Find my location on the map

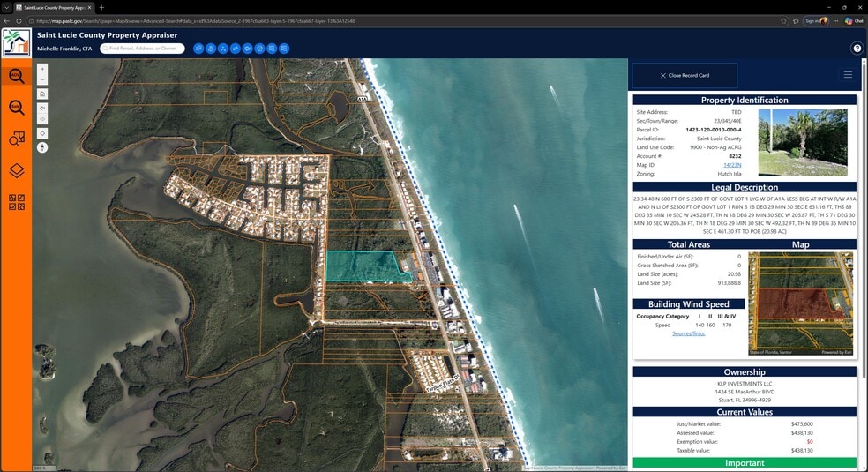point(42,133)
